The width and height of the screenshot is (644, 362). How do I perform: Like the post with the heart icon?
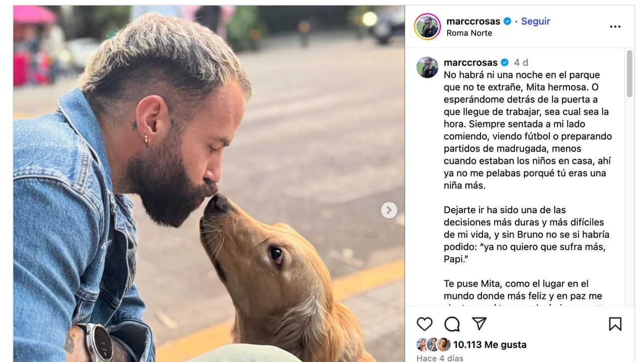click(425, 324)
